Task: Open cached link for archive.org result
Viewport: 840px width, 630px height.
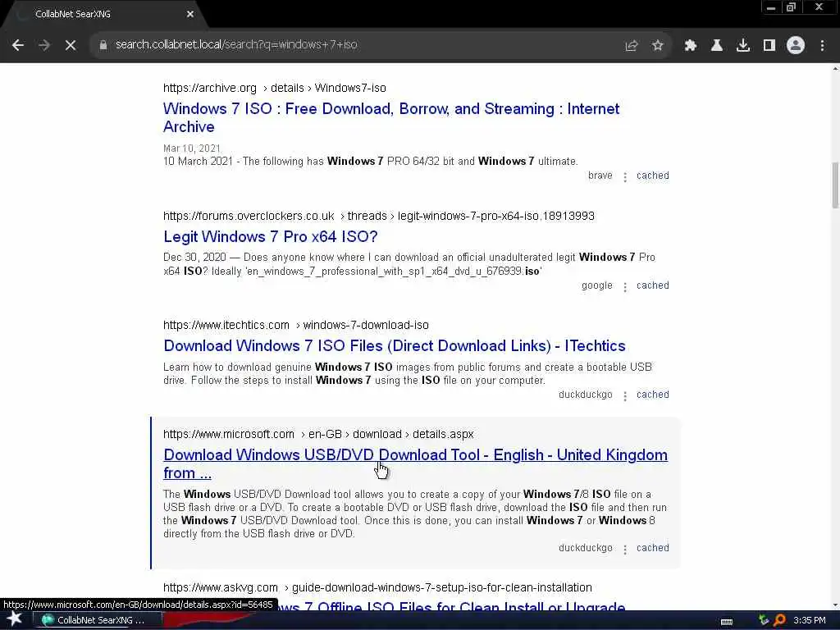Action: coord(652,176)
